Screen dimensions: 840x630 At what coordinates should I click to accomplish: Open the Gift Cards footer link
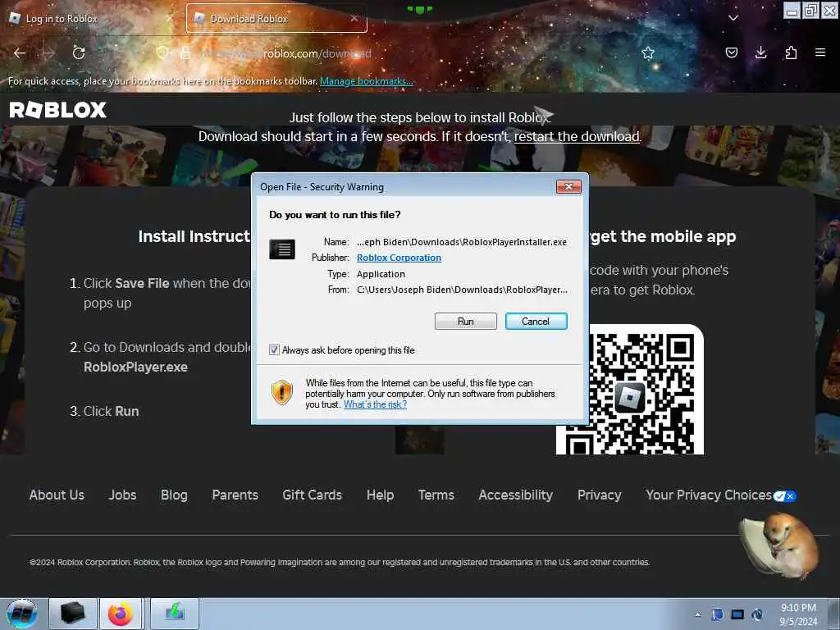[313, 495]
